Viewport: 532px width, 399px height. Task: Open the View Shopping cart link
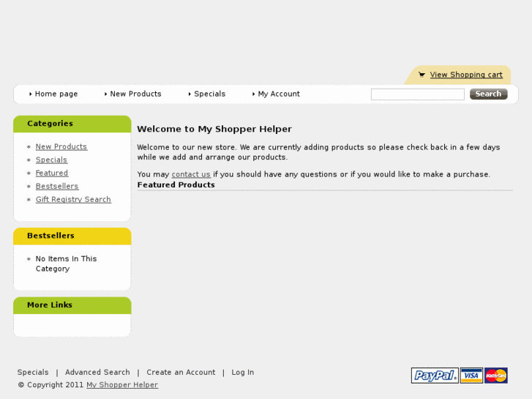point(466,75)
